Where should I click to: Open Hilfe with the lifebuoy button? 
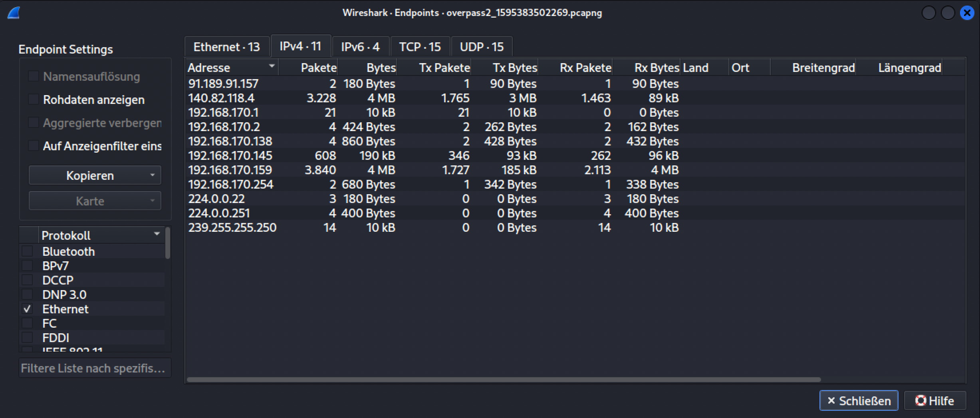935,400
